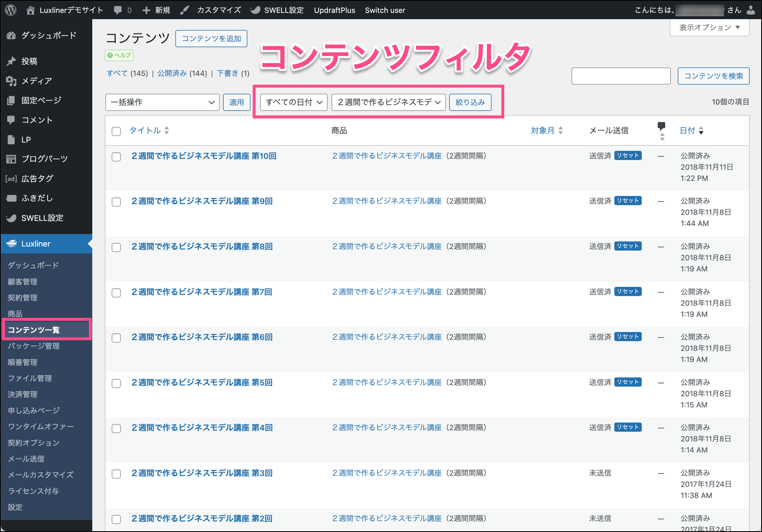Toggle the select-all checkbox in table header
The image size is (762, 532).
coord(116,131)
